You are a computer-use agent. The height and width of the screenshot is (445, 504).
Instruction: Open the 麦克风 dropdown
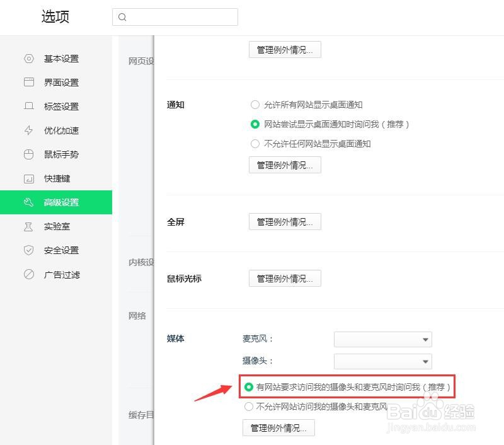382,339
